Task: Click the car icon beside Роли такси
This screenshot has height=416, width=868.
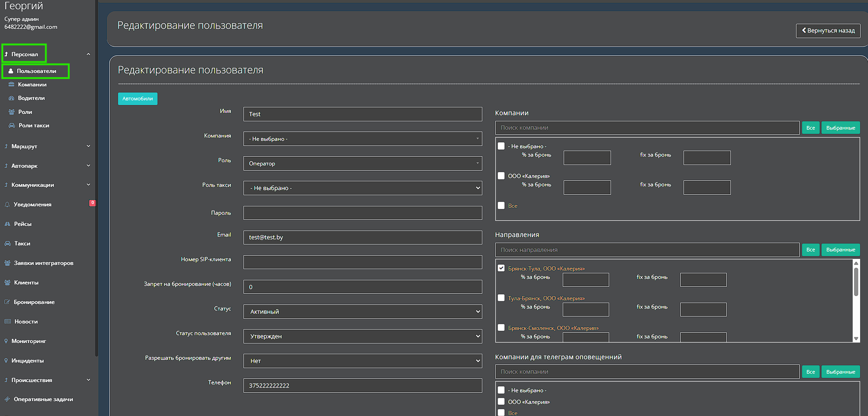Action: tap(12, 125)
